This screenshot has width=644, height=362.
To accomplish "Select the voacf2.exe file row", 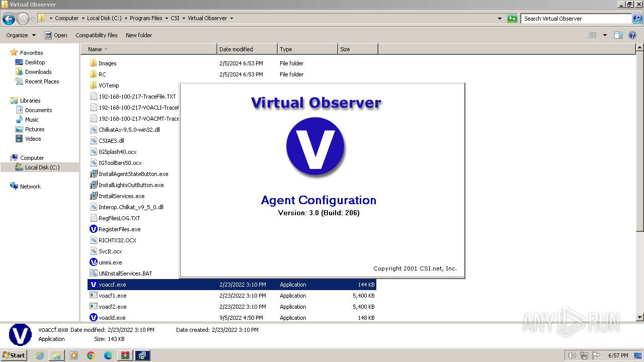I will coord(232,307).
